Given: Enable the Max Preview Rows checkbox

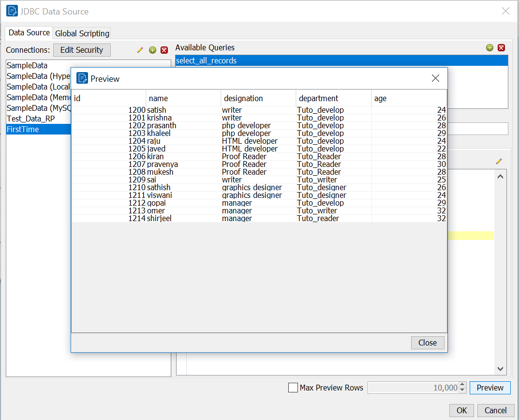Looking at the screenshot, I should click(x=293, y=388).
